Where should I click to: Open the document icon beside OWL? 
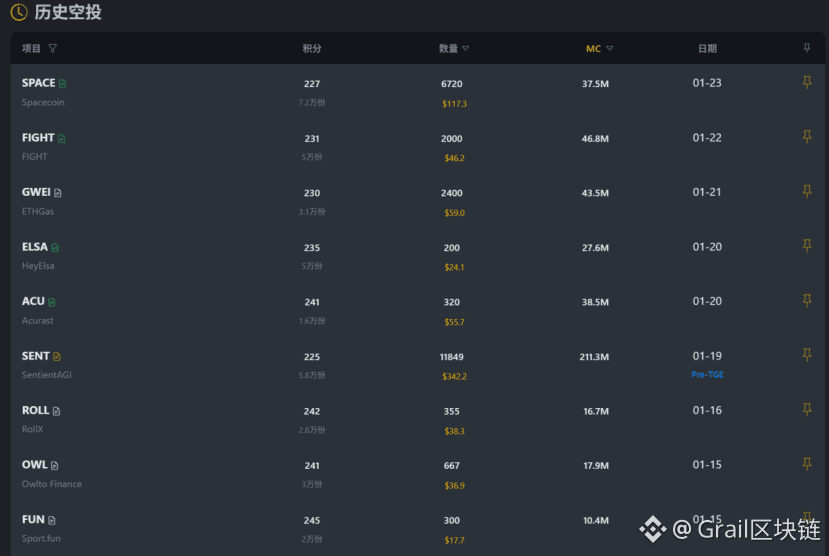tap(55, 466)
